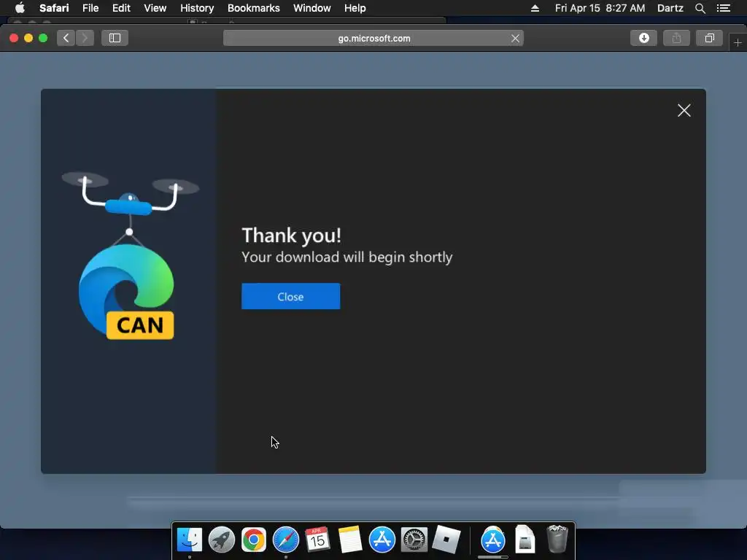Open the document file in the Dock
This screenshot has width=747, height=560.
click(525, 540)
